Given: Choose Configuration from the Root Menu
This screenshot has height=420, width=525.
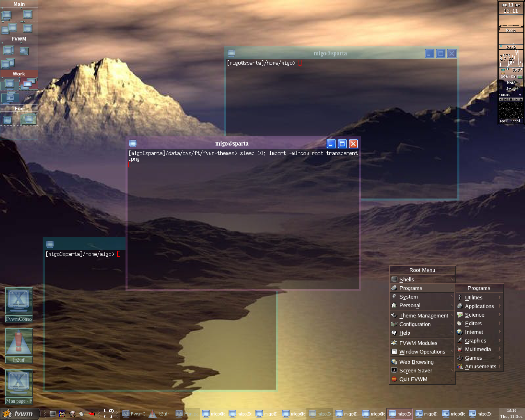Looking at the screenshot, I should tap(415, 324).
